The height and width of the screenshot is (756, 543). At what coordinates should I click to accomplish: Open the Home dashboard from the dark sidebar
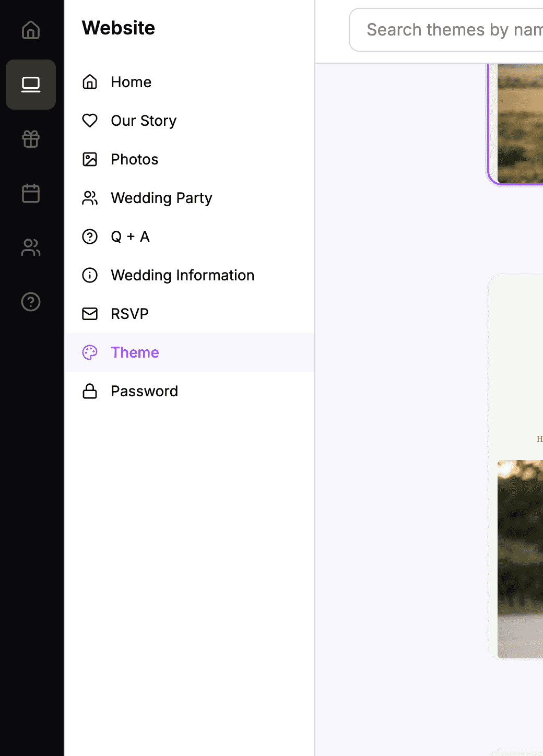[30, 30]
